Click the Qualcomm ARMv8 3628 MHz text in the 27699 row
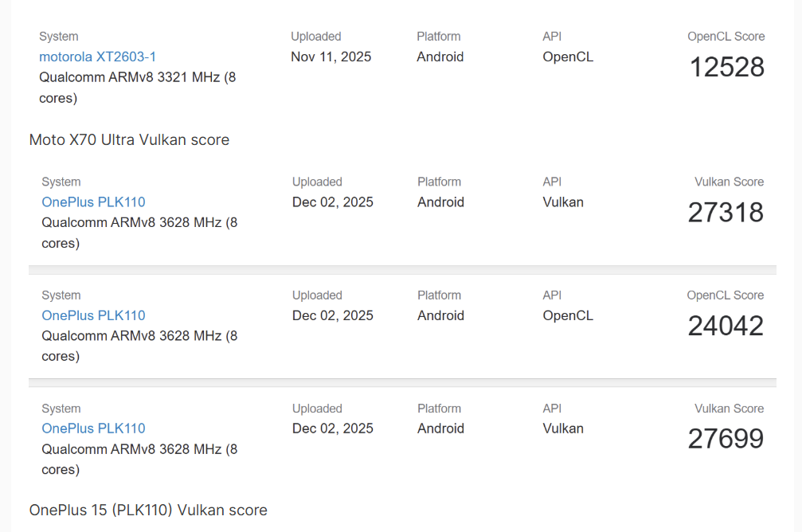The width and height of the screenshot is (802, 532). [139, 449]
